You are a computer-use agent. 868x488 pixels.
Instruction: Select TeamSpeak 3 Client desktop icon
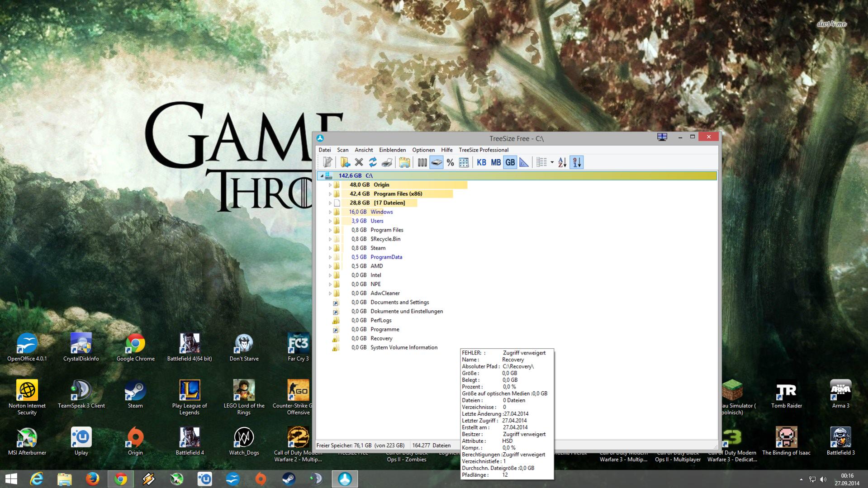[81, 394]
